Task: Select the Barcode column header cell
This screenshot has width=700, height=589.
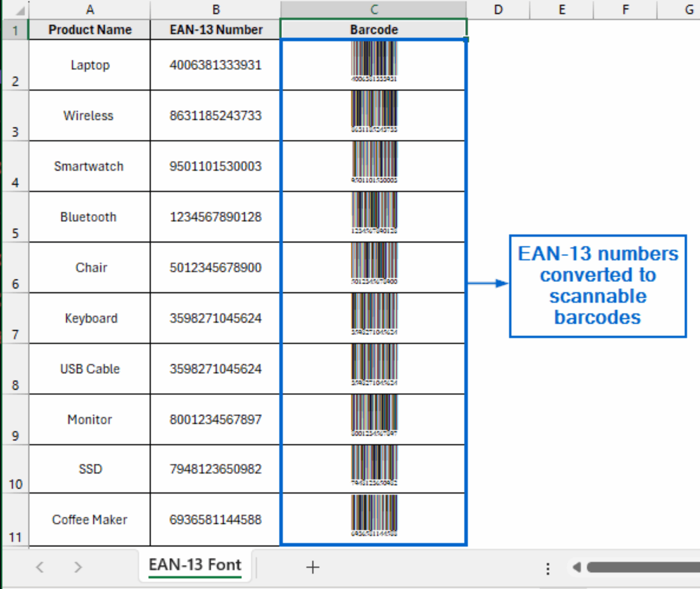Action: pyautogui.click(x=374, y=29)
